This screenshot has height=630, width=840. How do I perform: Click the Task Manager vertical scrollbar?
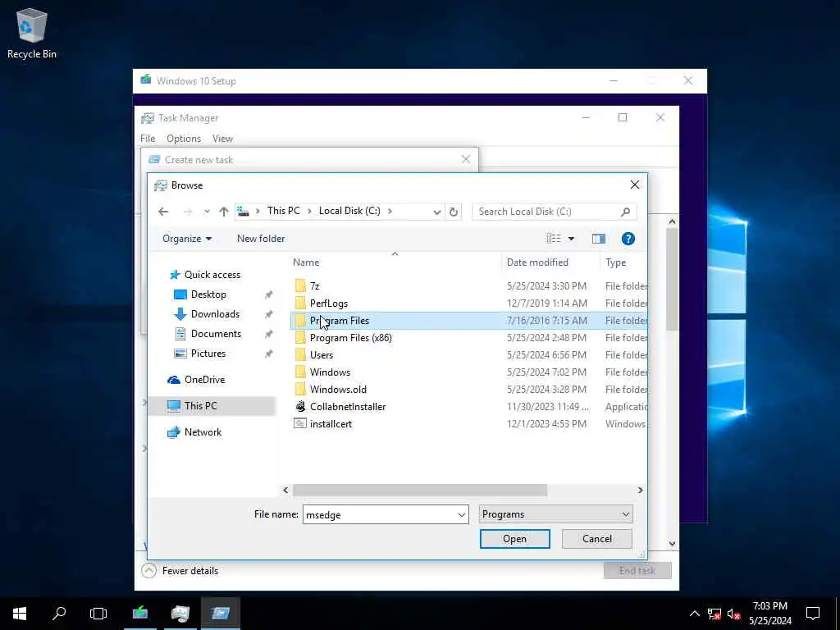tap(672, 279)
